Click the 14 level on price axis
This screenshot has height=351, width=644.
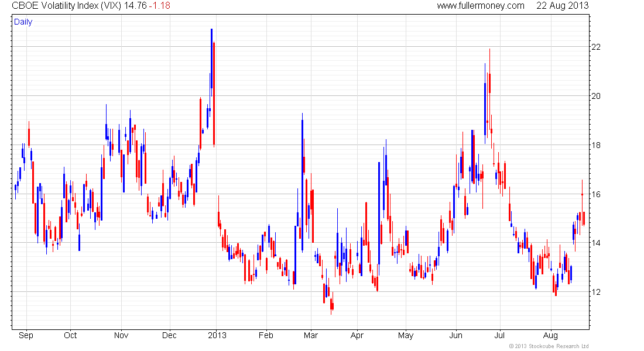tap(595, 243)
